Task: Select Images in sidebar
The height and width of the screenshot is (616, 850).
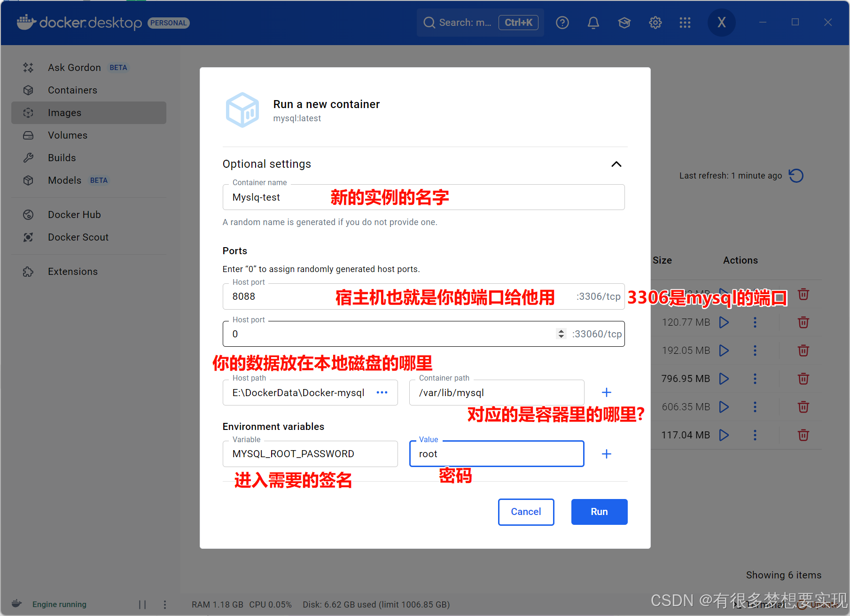Action: pos(89,113)
